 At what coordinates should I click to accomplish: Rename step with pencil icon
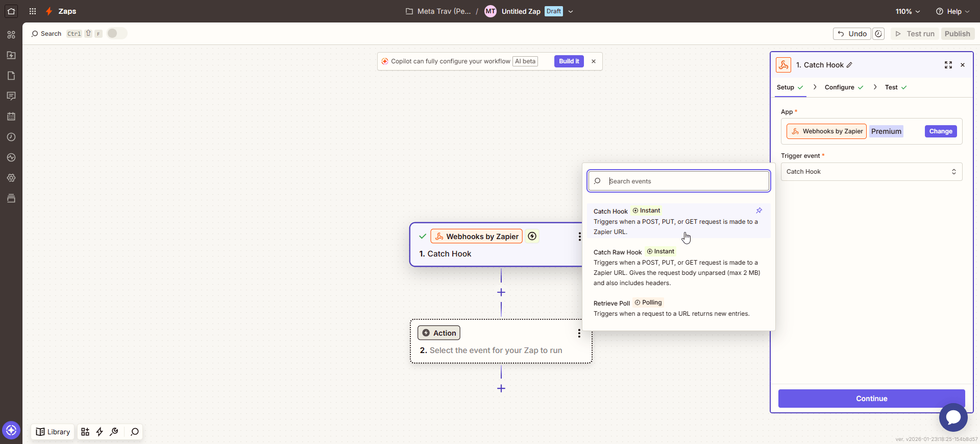[x=849, y=65]
